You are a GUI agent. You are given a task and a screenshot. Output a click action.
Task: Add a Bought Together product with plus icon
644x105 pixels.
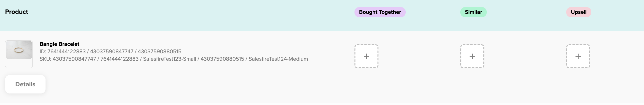(366, 56)
